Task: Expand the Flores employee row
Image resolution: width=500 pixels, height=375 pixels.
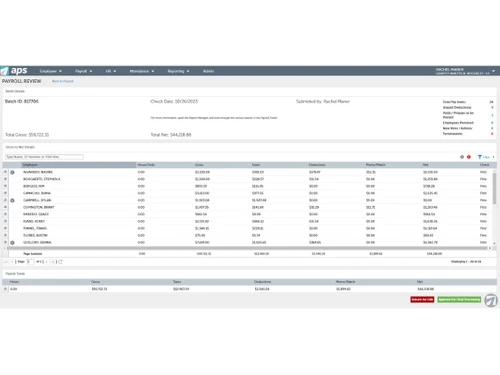Action: click(x=5, y=235)
